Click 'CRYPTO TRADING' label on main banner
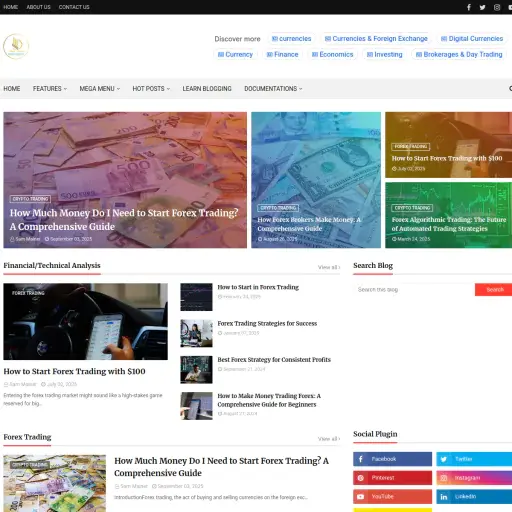512x512 pixels. click(30, 199)
